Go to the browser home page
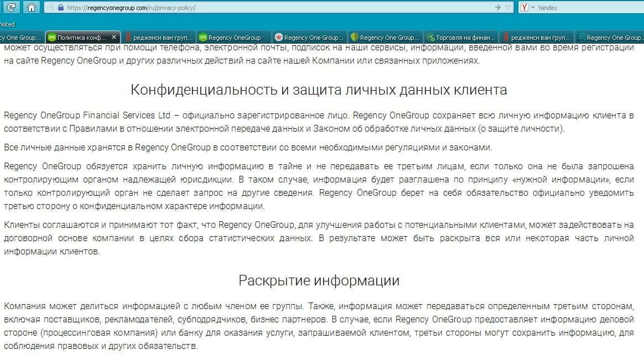Viewport: 644px width, 360px height. (32, 7)
